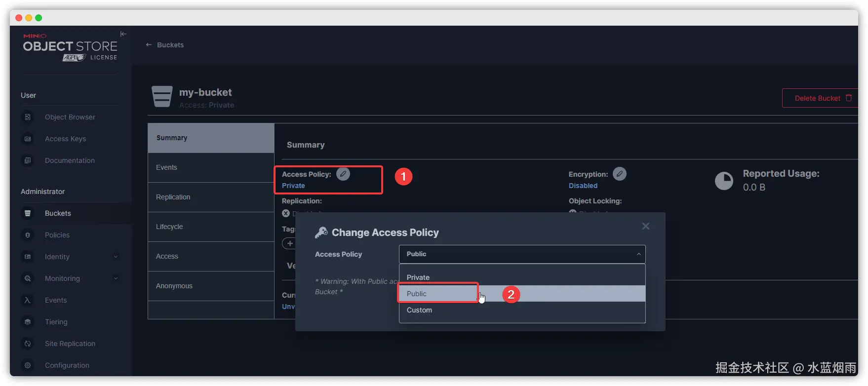Screen dimensions: 868x386
Task: Click the my-bucket bucket icon
Action: (162, 97)
